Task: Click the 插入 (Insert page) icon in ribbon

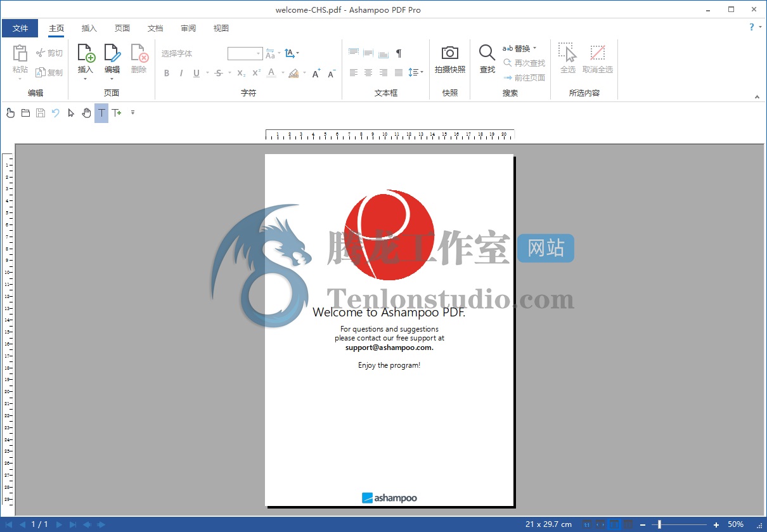Action: coord(86,53)
